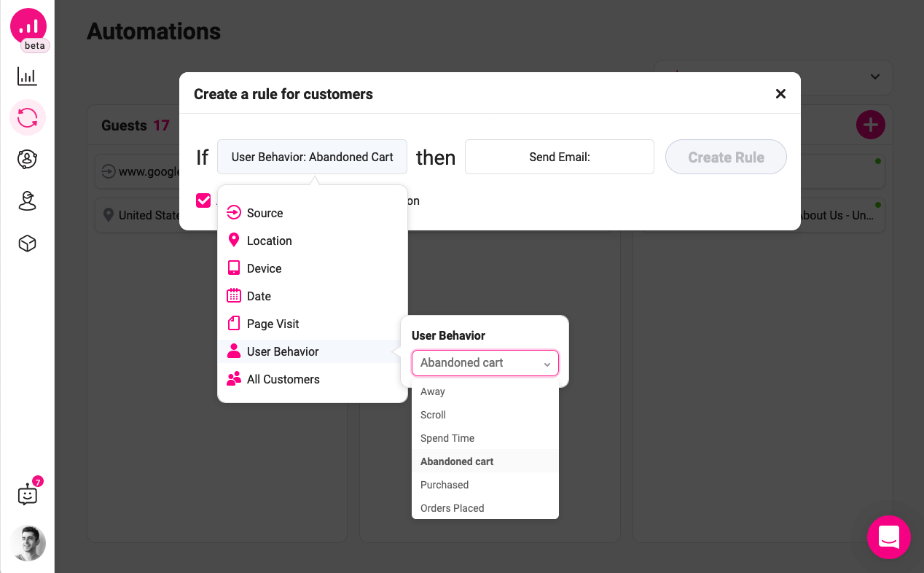Close the Create a rule dialog
The height and width of the screenshot is (573, 924).
coord(780,94)
